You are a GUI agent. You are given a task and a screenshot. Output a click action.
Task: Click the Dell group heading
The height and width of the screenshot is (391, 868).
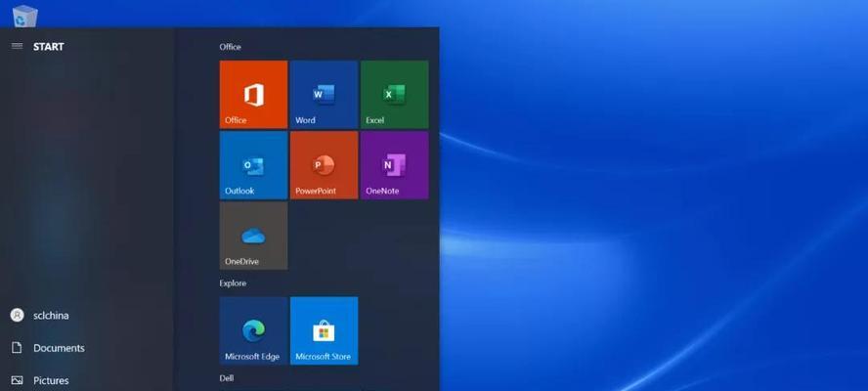pos(227,377)
